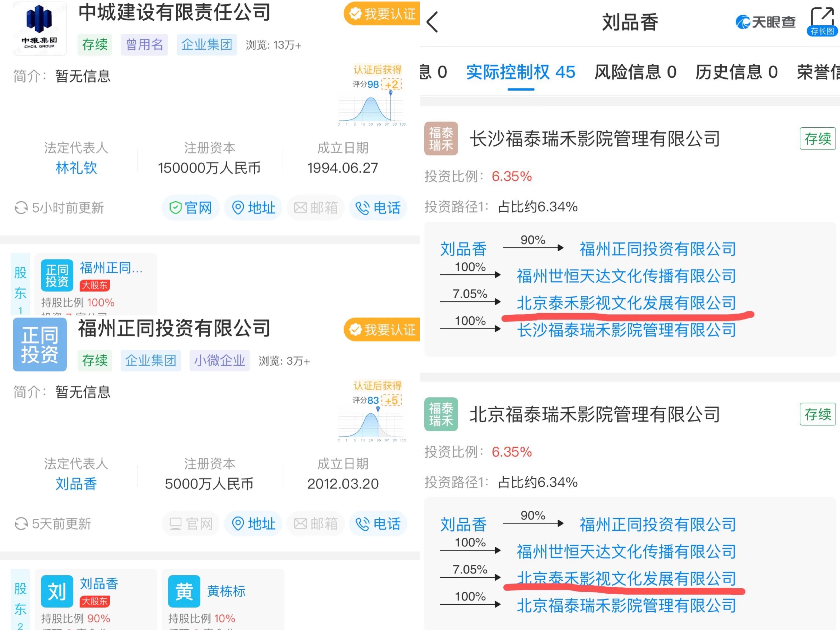Tap 邮箱 button under 中城建设
The height and width of the screenshot is (630, 840).
pos(316,207)
